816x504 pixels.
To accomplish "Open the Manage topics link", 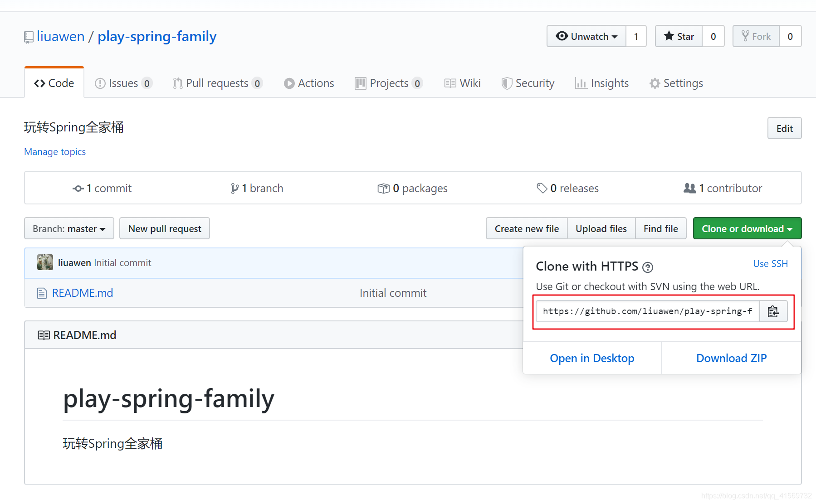I will tap(55, 152).
